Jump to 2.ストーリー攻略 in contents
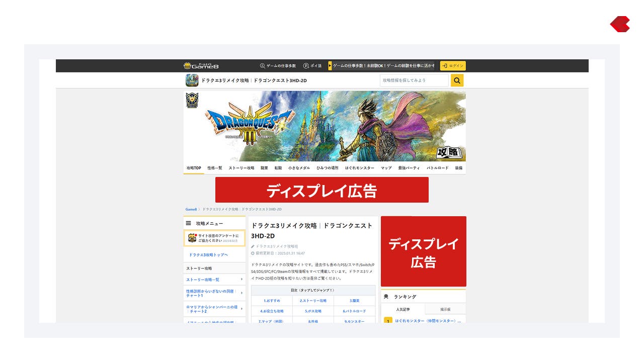 pos(313,301)
